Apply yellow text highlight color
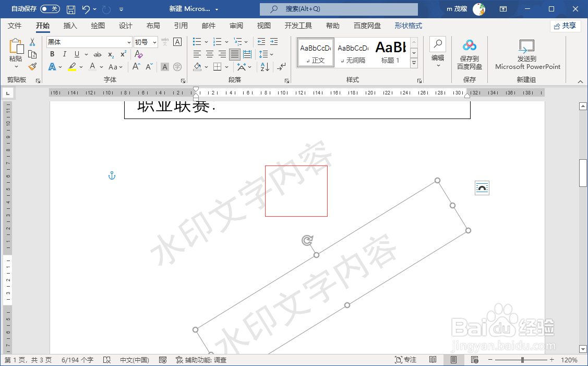The height and width of the screenshot is (366, 588). pos(72,67)
